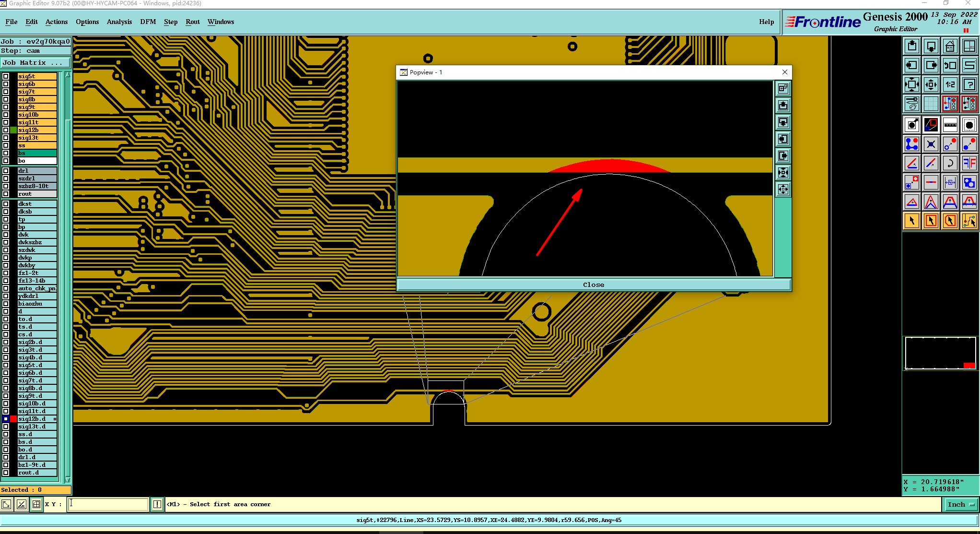The image size is (980, 534).
Task: Select the mirror (F|F) tool icon
Action: click(x=969, y=163)
